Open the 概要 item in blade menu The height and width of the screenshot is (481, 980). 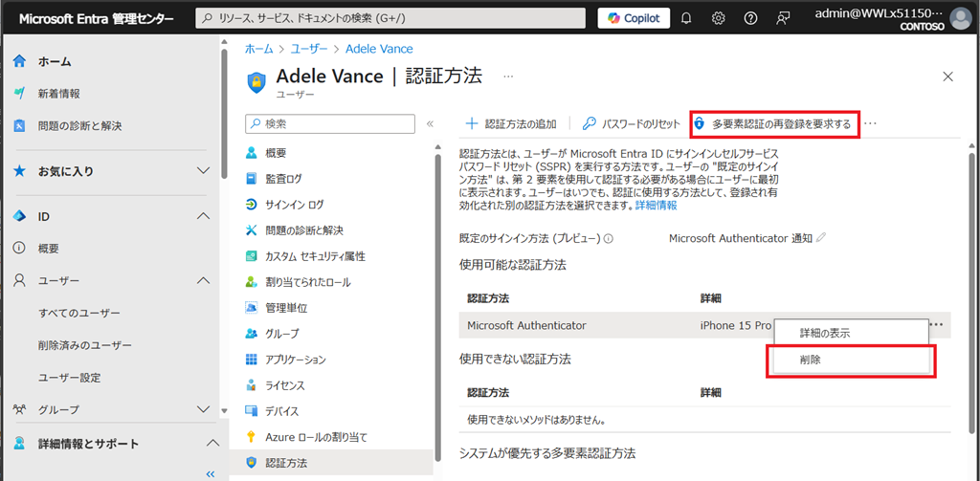coord(276,152)
